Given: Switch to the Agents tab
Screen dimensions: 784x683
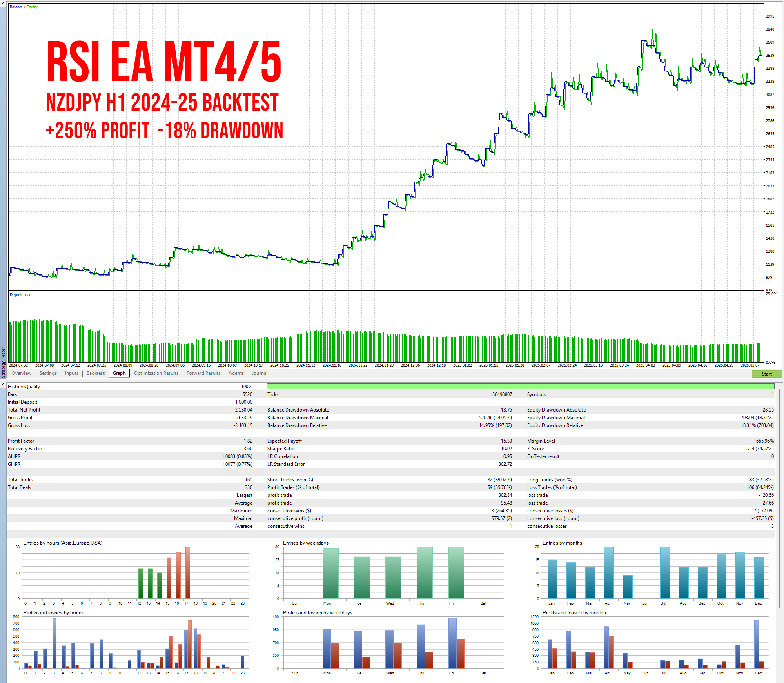Looking at the screenshot, I should [x=236, y=373].
